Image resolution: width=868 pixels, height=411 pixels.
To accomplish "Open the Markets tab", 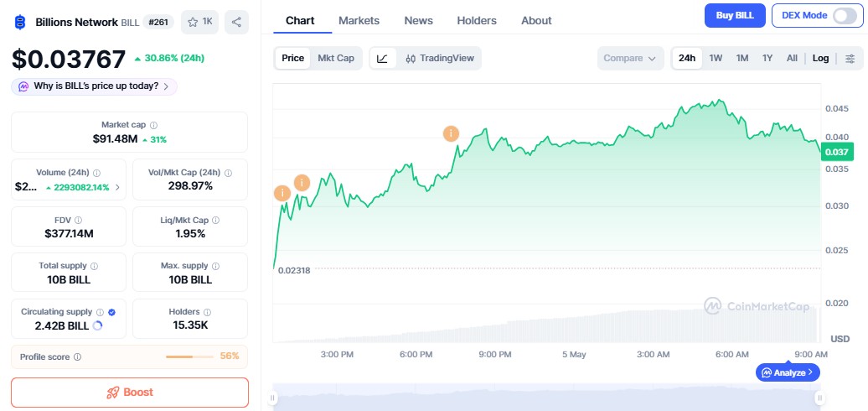I will click(359, 21).
